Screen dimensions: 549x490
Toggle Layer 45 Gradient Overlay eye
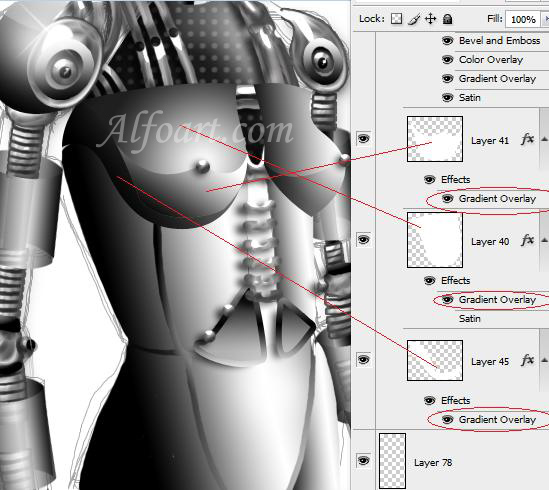447,419
